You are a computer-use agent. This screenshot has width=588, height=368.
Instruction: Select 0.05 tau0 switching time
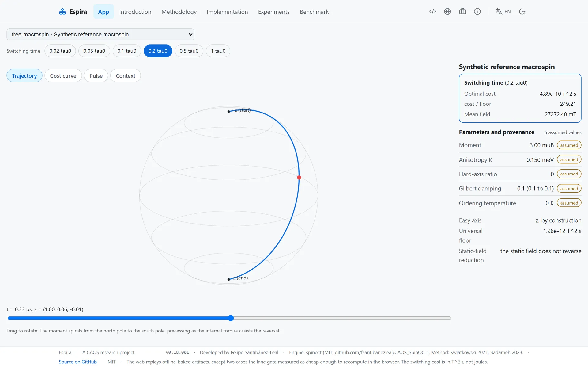tap(94, 51)
